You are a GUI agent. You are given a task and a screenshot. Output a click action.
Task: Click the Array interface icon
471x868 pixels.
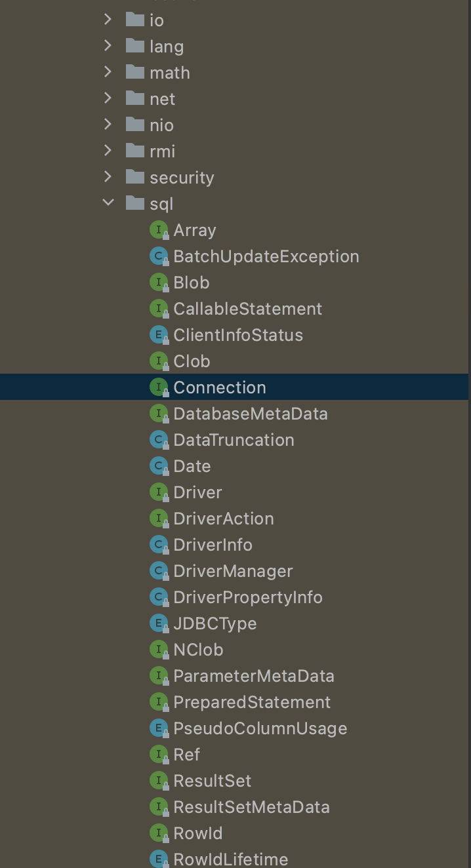tap(159, 230)
